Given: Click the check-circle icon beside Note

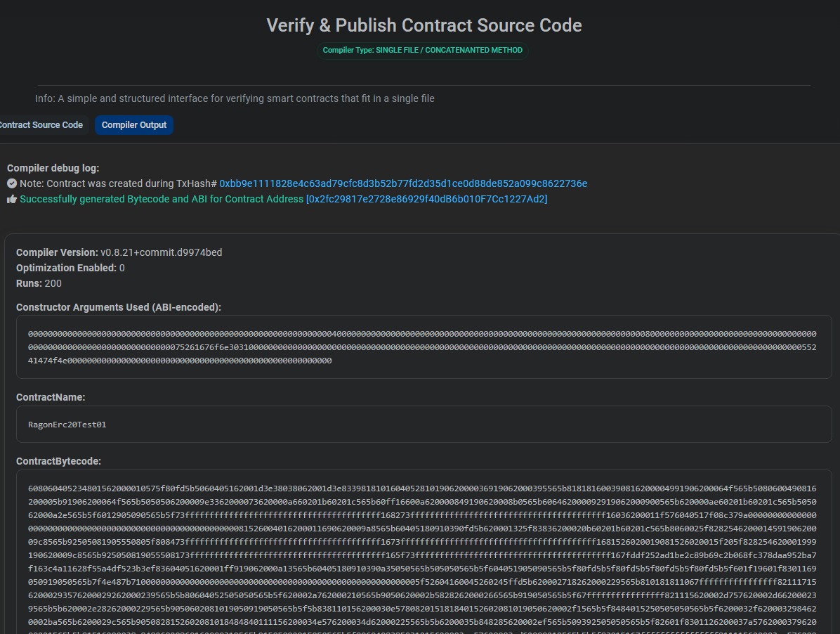Looking at the screenshot, I should click(x=12, y=183).
